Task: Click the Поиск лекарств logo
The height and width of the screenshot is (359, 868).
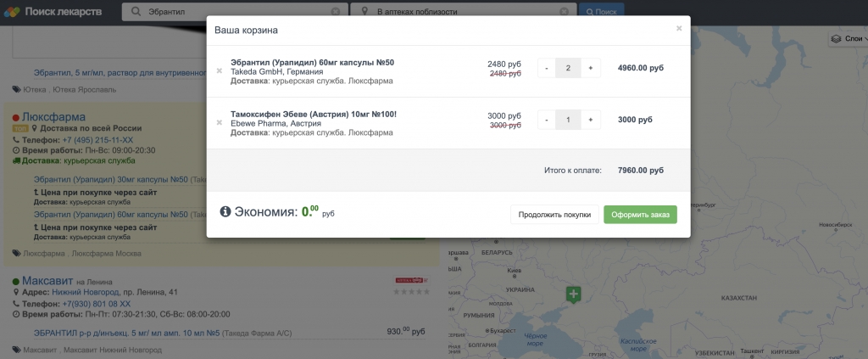Action: point(53,12)
